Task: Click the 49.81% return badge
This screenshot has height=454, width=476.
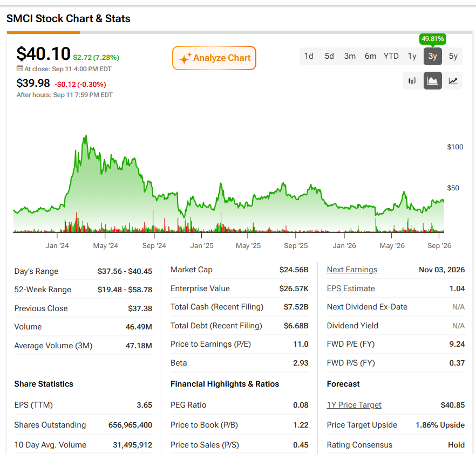Action: (433, 39)
